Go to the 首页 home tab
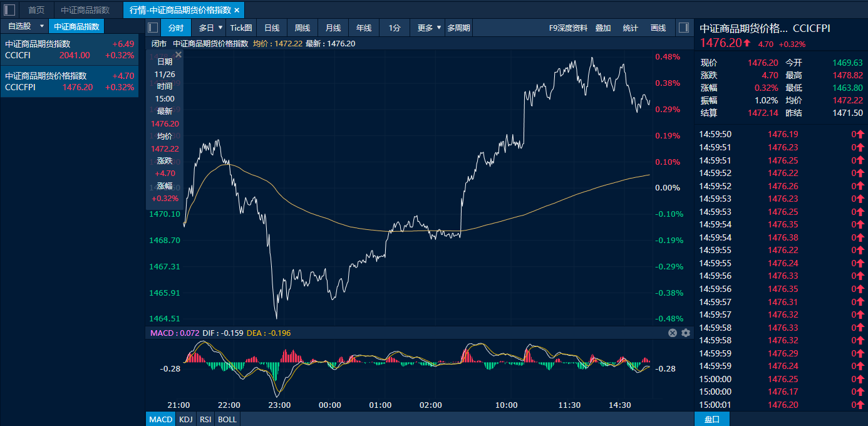868x426 pixels. click(36, 10)
